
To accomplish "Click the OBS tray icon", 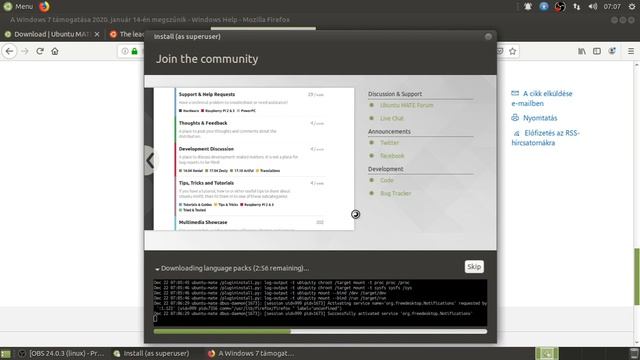I will pos(560,7).
